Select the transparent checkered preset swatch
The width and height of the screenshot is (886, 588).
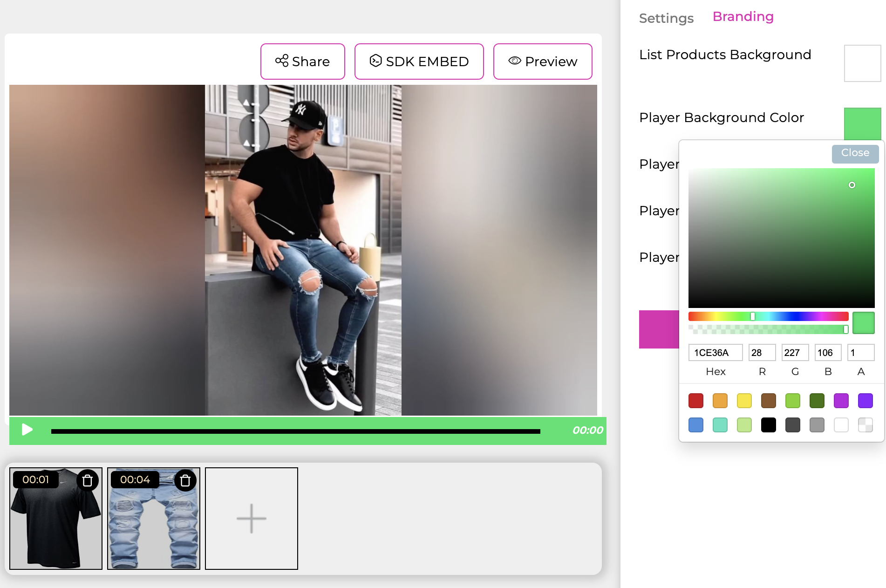point(866,425)
